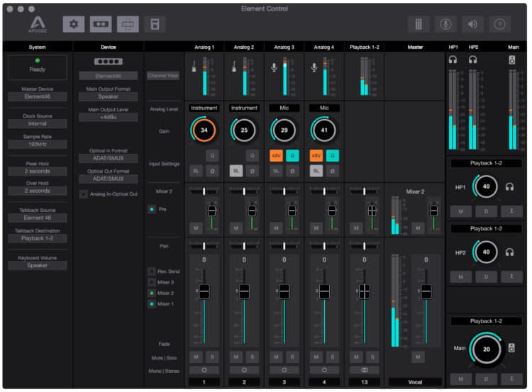Show the mixer faders toolbar icon
The image size is (532, 392).
[x=419, y=24]
